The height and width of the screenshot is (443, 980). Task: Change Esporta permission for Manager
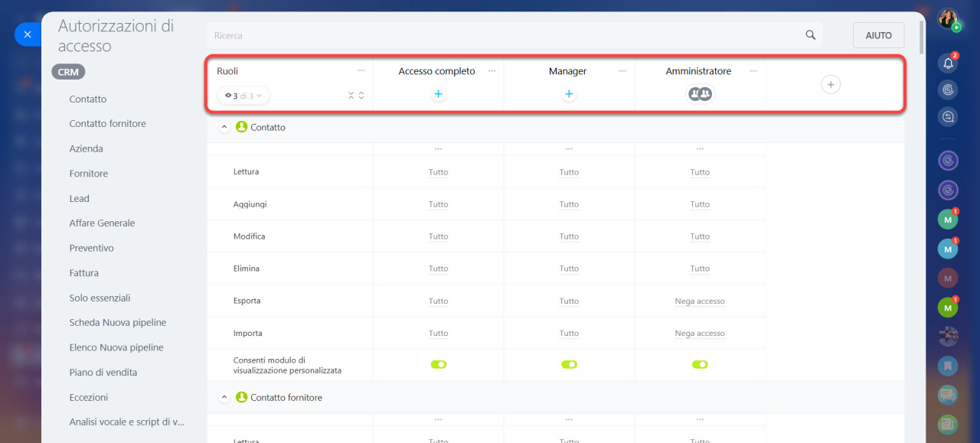569,301
